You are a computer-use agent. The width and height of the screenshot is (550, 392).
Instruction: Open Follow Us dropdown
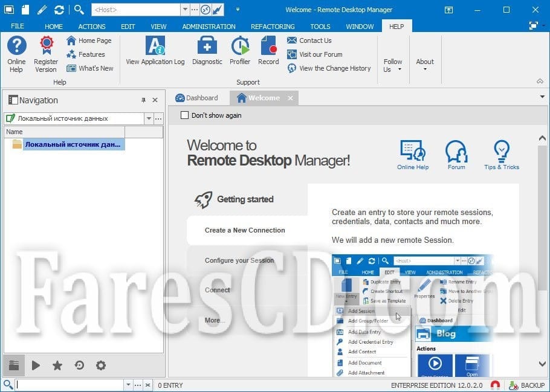(392, 65)
